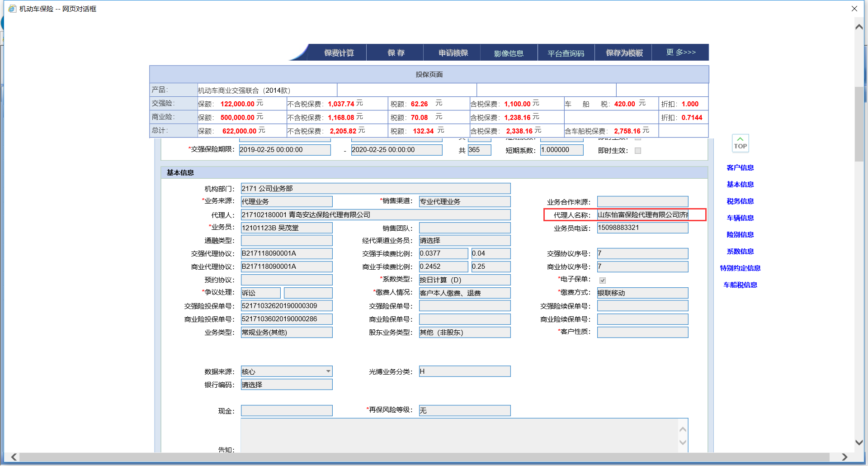Screen dimensions: 868x466
Task: Click the 现金 input field
Action: pos(287,410)
